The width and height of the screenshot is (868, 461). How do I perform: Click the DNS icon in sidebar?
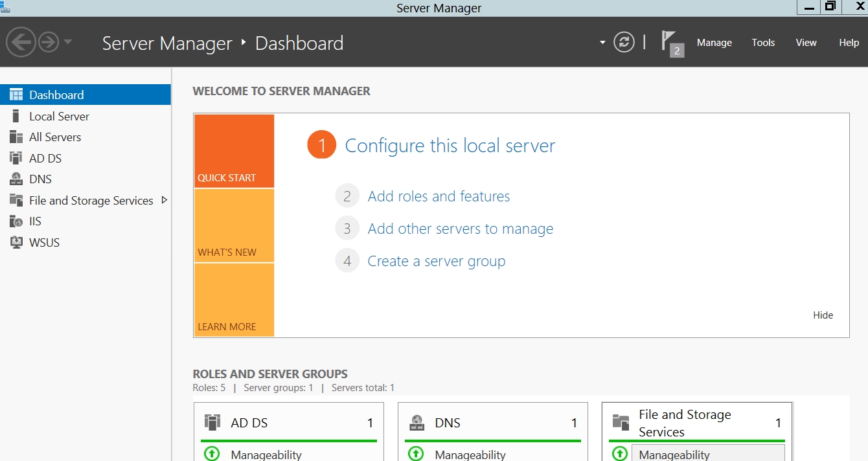click(16, 179)
